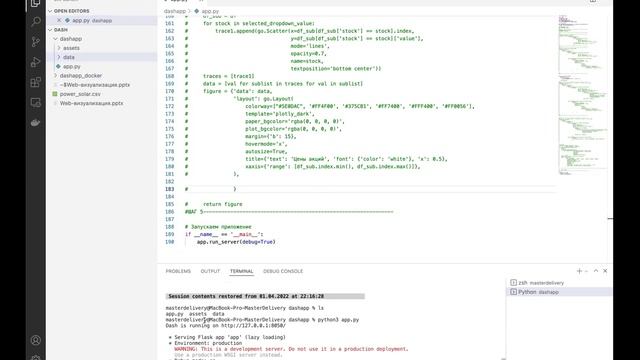
Task: Open the Docker view in activity bar
Action: point(36,122)
